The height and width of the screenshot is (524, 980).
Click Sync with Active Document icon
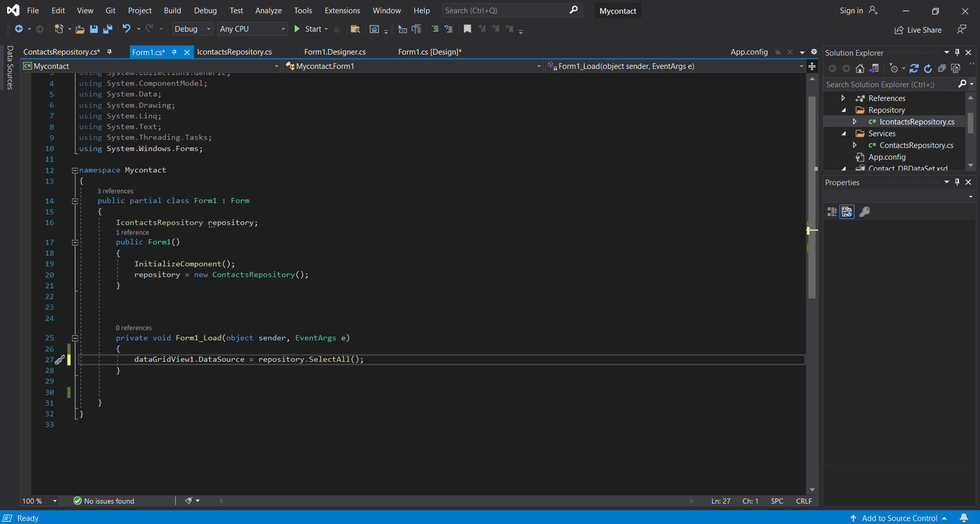point(914,68)
